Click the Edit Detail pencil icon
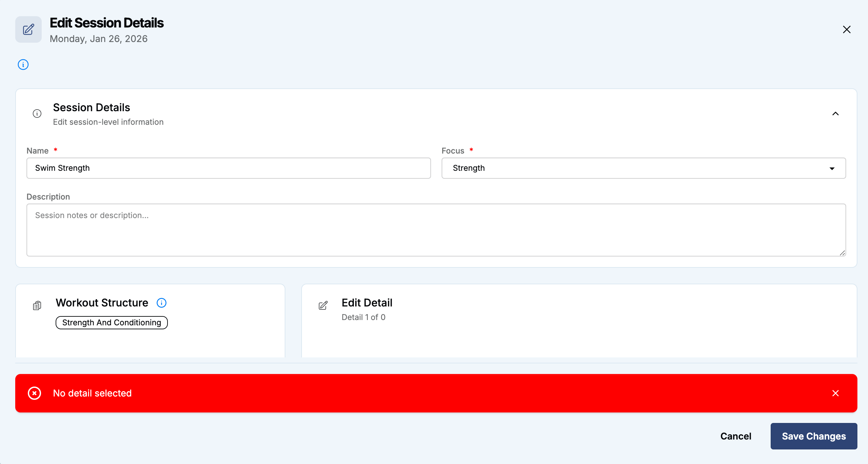Image resolution: width=868 pixels, height=464 pixels. (x=323, y=305)
